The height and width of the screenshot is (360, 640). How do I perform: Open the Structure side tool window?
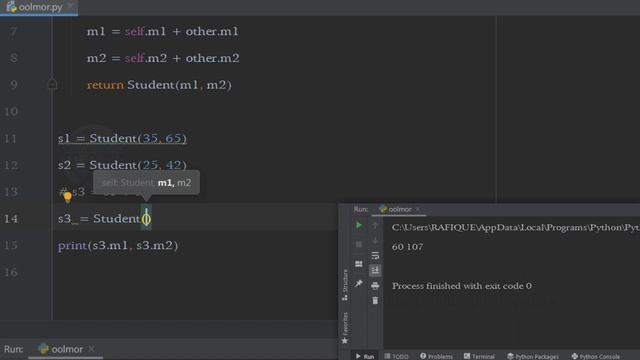point(345,284)
